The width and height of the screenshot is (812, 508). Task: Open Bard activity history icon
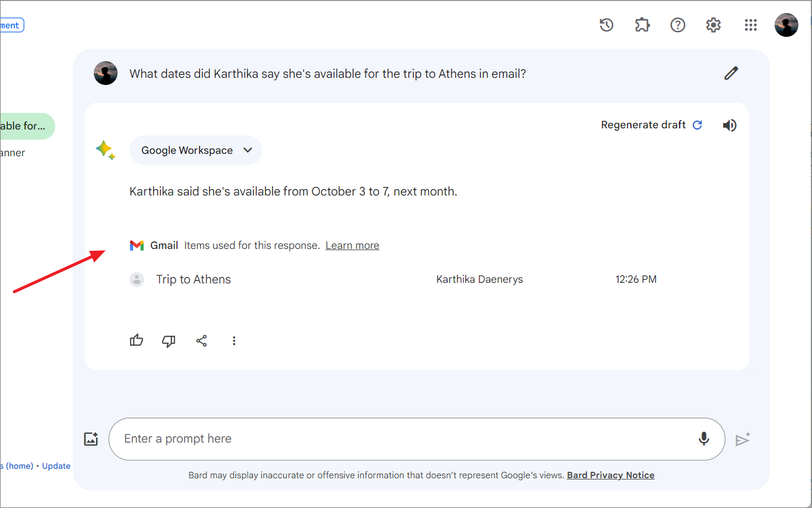(606, 25)
